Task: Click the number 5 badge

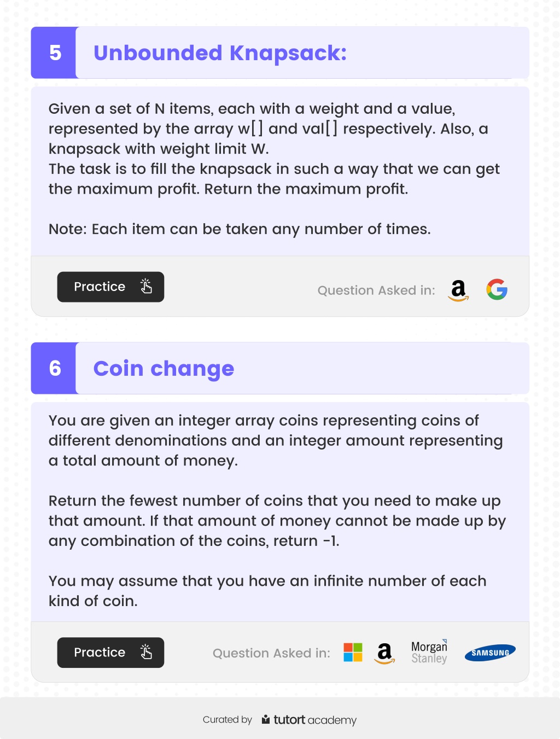Action: 55,53
